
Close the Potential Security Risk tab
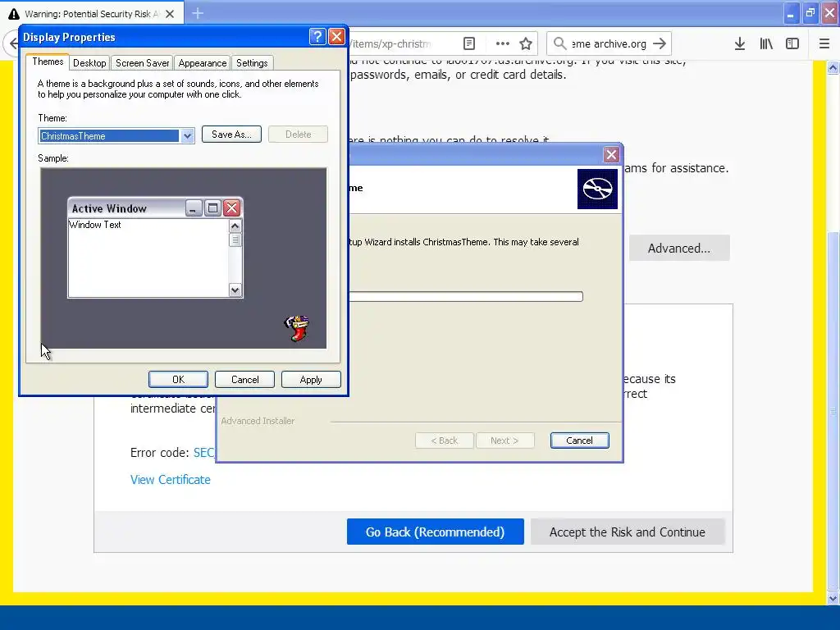[170, 14]
